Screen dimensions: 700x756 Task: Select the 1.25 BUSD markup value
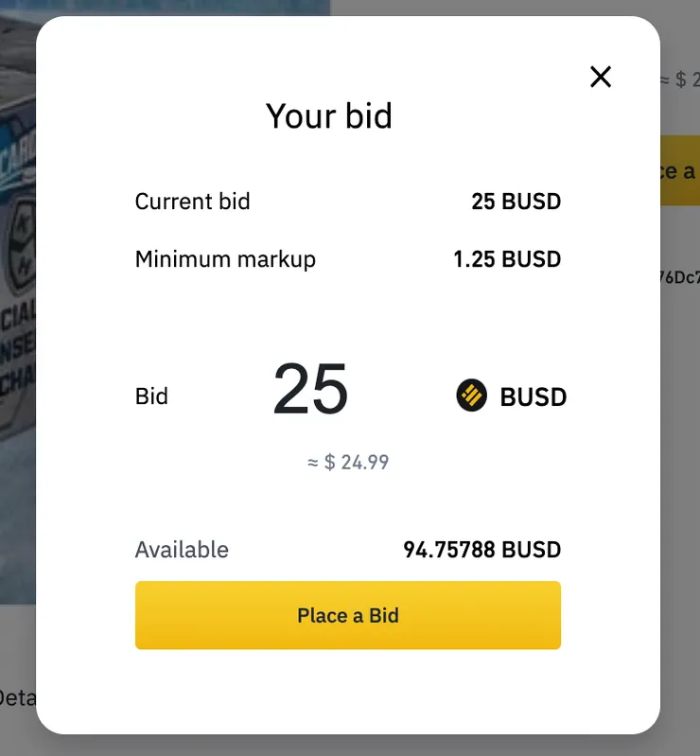(507, 259)
